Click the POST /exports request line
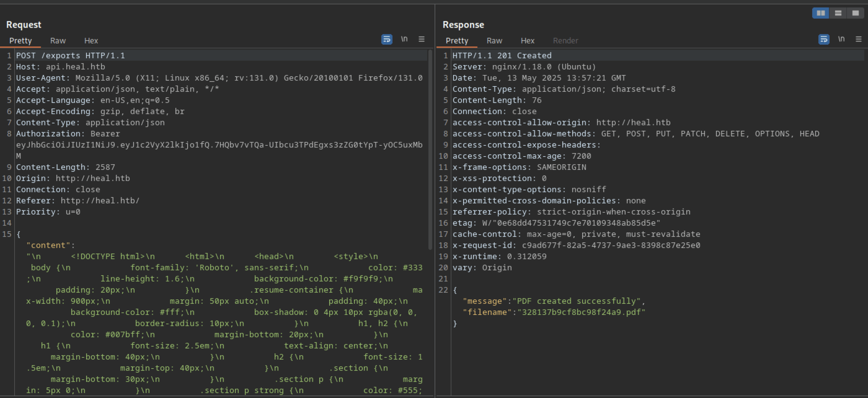Viewport: 868px width, 398px height. [x=71, y=56]
